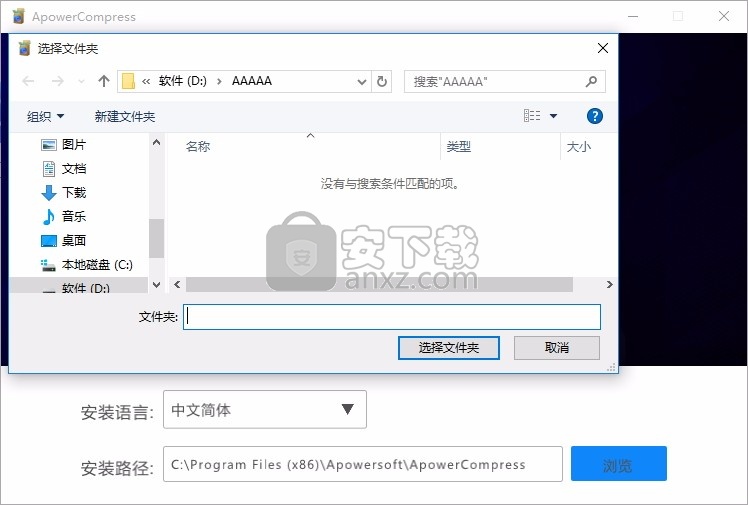Click horizontal scrollbar right arrow
748x505 pixels.
[609, 285]
